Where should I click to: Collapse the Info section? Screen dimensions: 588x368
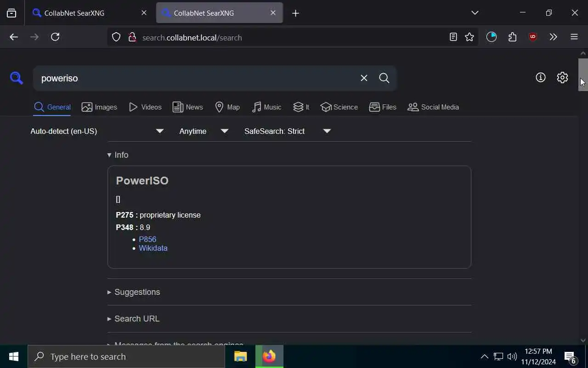point(118,155)
